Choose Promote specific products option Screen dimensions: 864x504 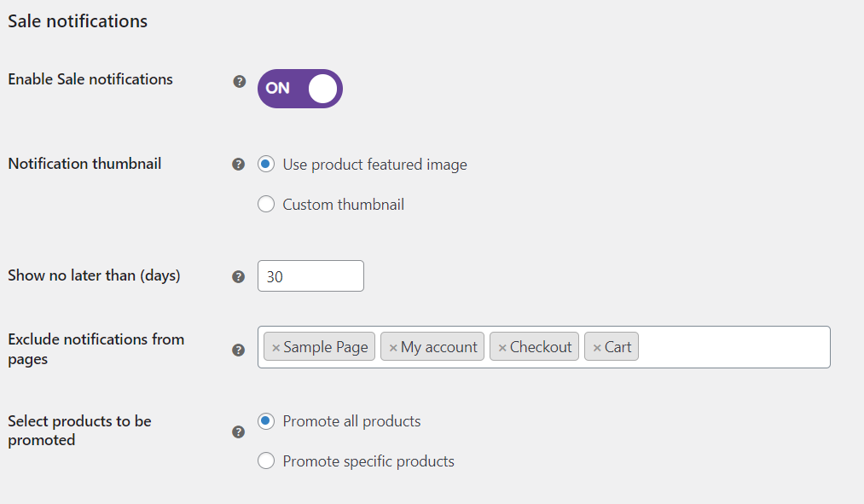click(266, 461)
